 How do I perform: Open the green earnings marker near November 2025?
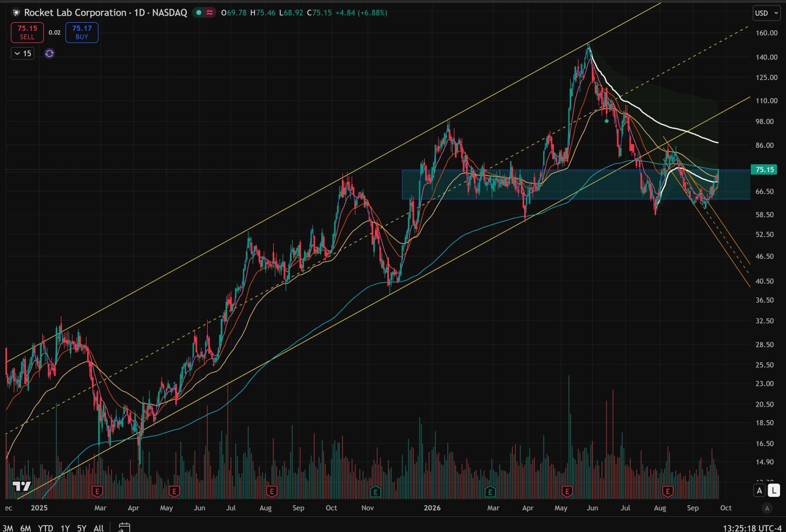tap(375, 491)
